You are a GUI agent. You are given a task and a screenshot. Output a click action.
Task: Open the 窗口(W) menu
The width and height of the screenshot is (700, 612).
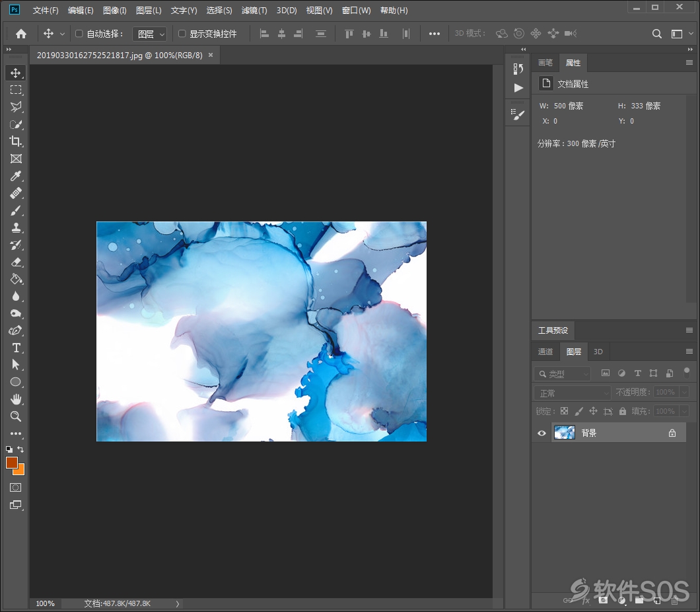pos(356,11)
